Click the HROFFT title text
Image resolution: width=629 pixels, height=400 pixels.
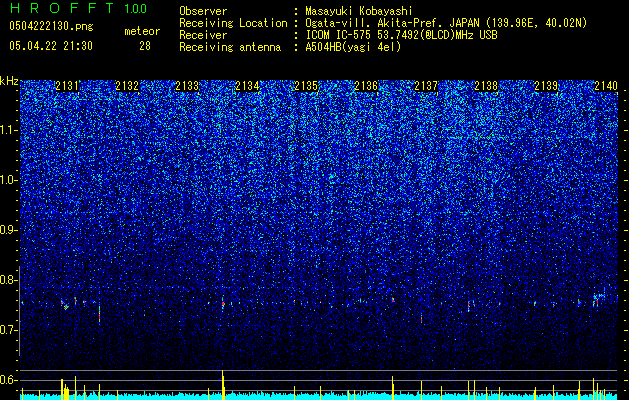(x=62, y=8)
